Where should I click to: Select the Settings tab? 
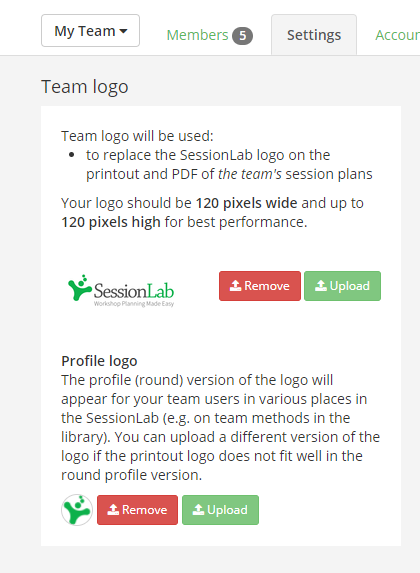click(x=314, y=35)
